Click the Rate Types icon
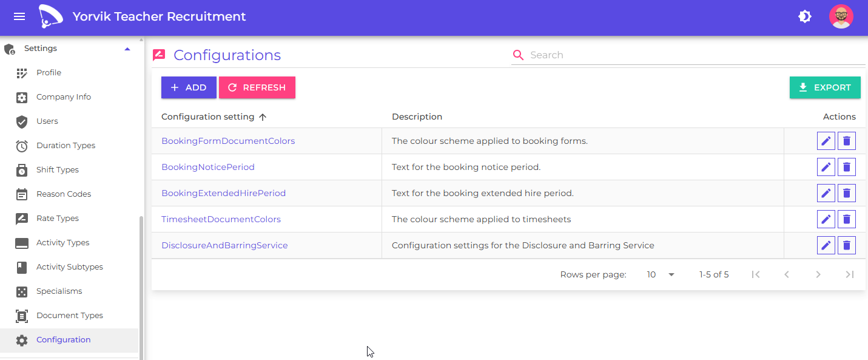 (x=22, y=219)
